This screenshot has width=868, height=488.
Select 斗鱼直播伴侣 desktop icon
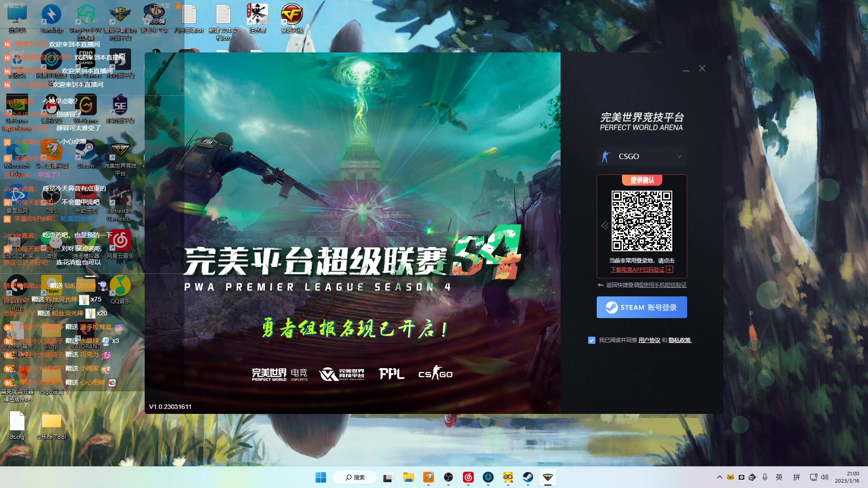point(52,155)
